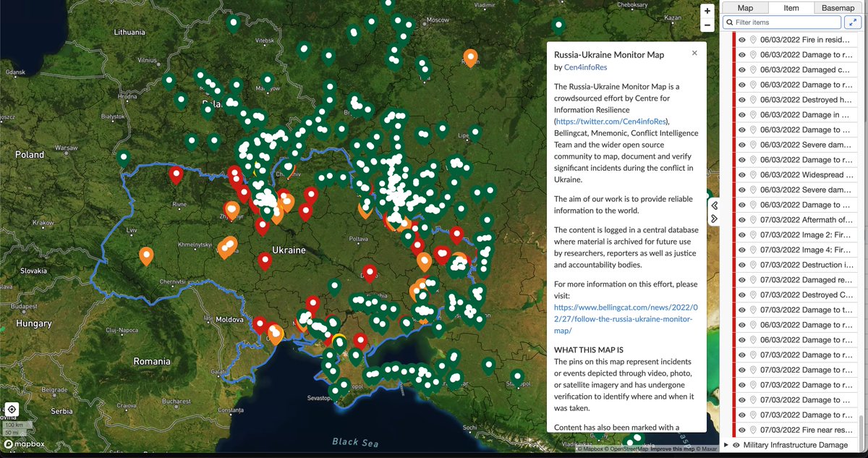Select the red pin above Rivne
This screenshot has width=868, height=458.
tap(176, 174)
